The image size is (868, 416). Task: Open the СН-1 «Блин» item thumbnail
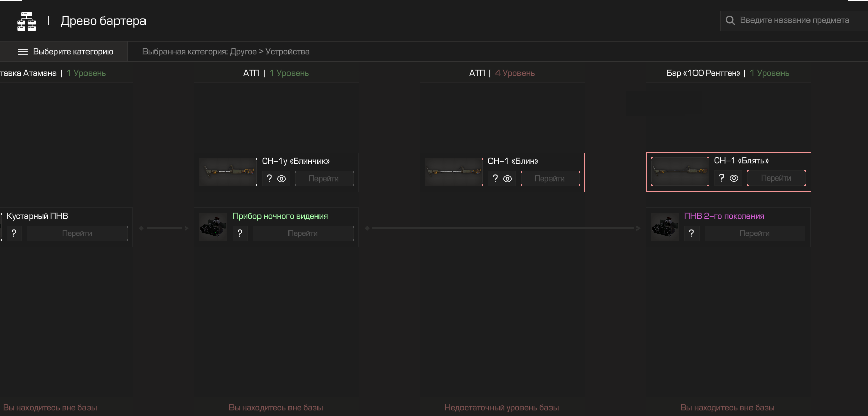point(454,172)
